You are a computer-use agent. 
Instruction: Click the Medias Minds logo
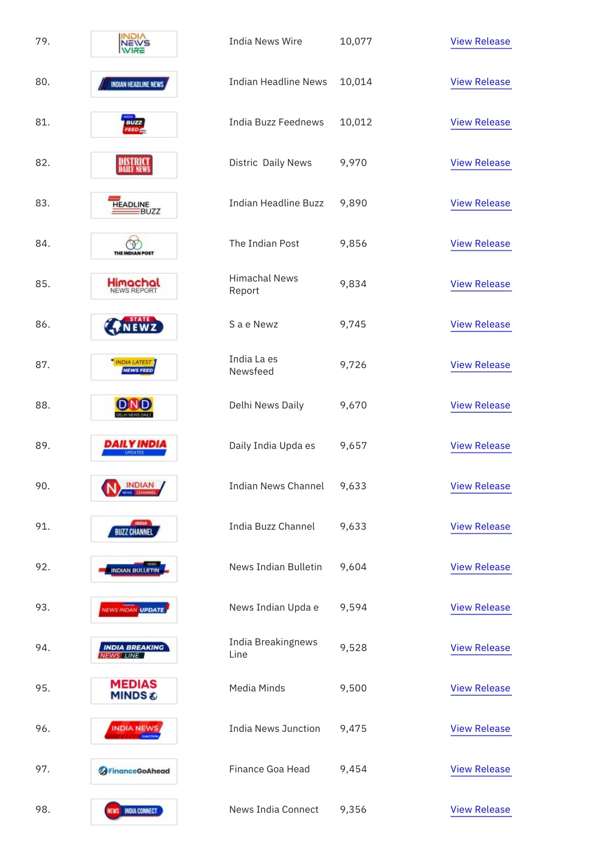(134, 691)
